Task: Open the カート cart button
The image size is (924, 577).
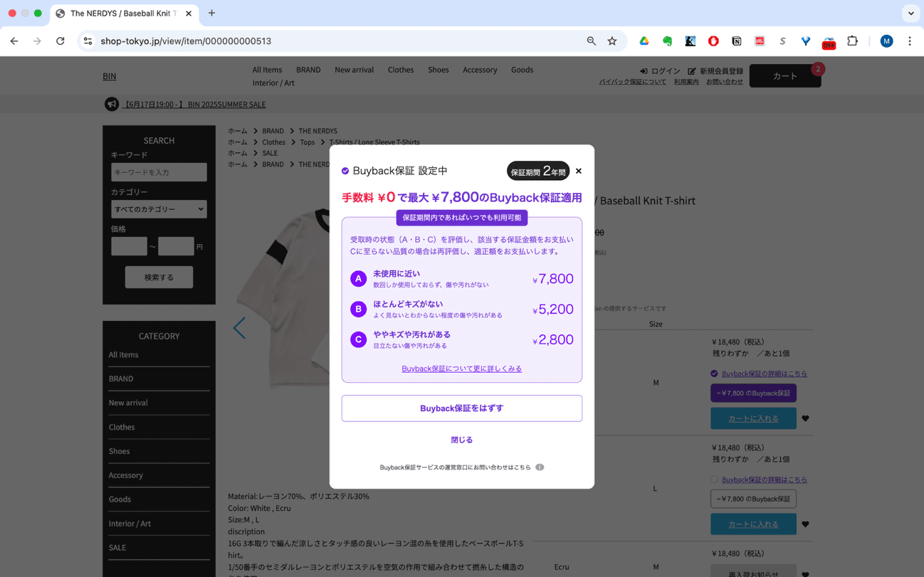Action: click(785, 76)
